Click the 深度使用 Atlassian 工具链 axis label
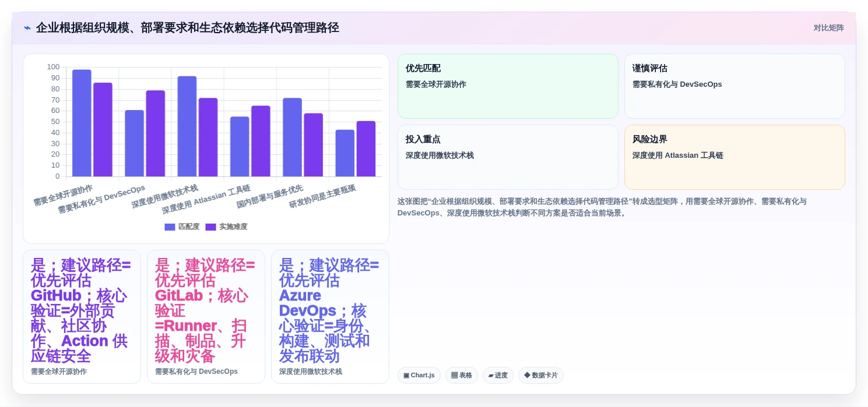 click(x=206, y=200)
